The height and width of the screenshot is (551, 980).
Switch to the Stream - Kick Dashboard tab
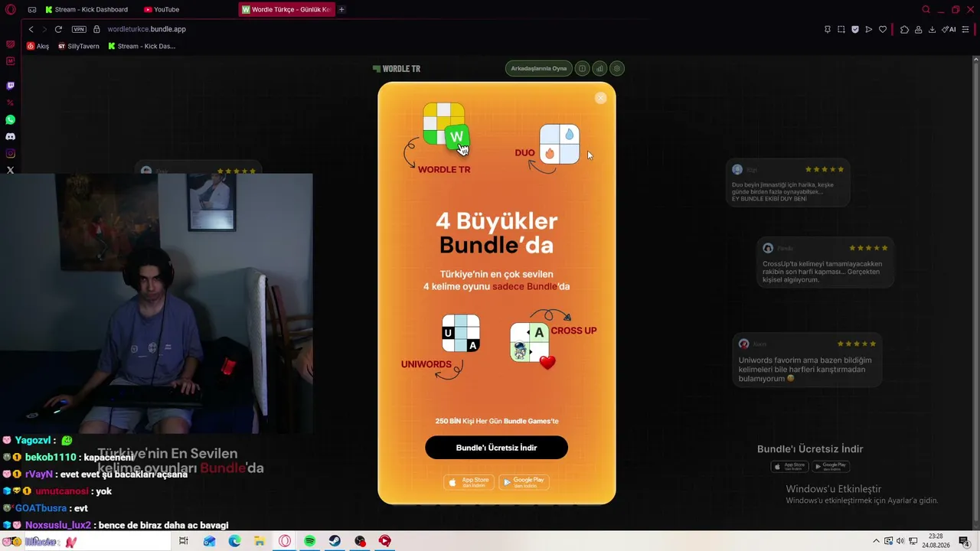(87, 9)
